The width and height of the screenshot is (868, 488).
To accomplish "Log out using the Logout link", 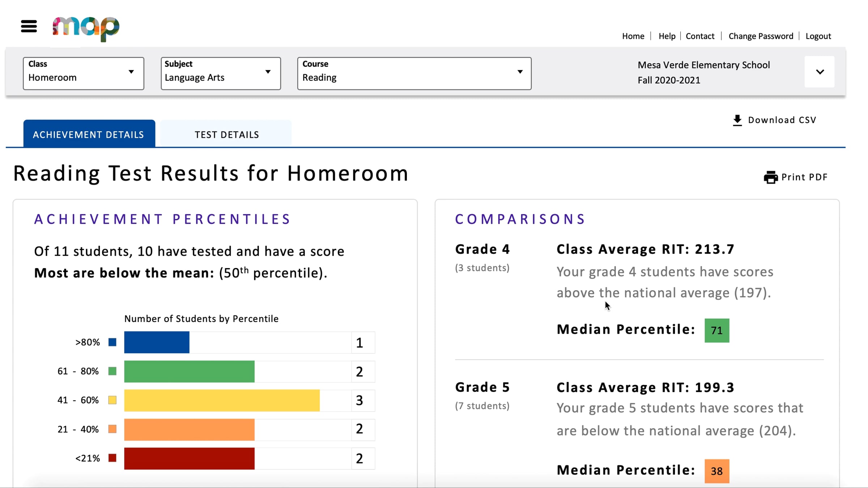I will [x=818, y=36].
